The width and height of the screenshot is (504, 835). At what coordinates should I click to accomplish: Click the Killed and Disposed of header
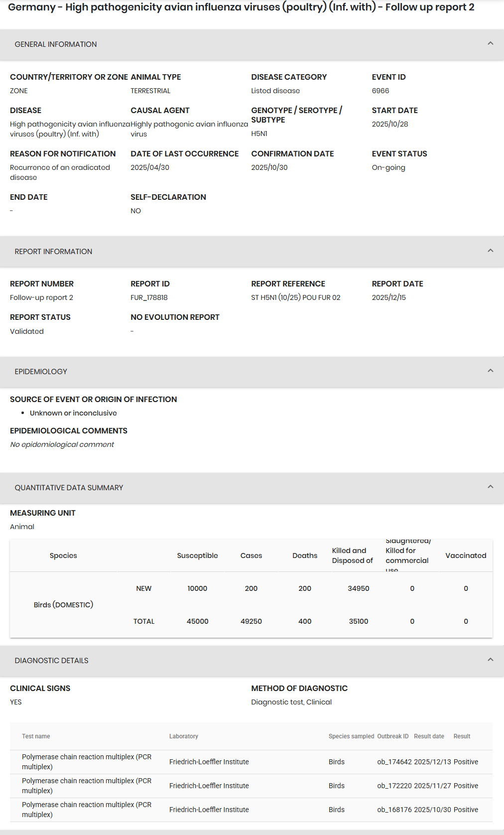pos(353,556)
